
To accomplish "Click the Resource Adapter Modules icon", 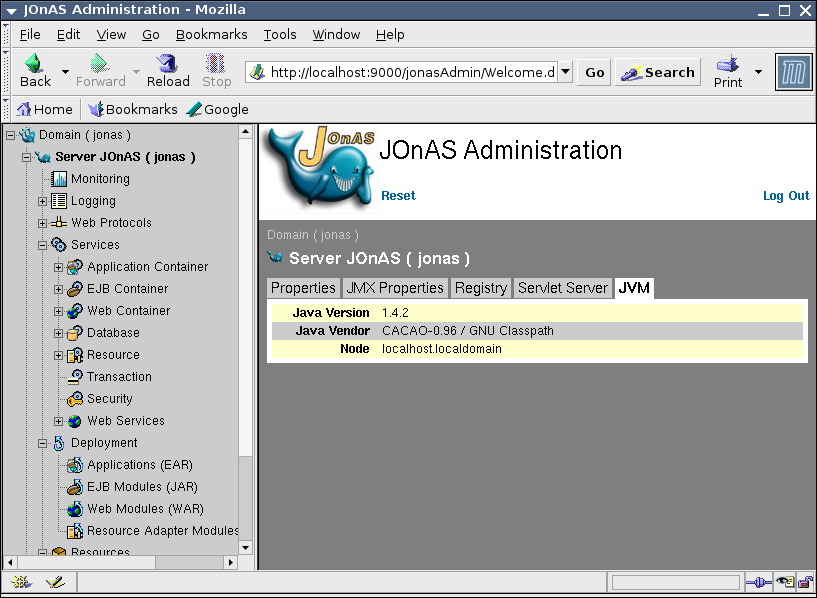I will (x=75, y=531).
